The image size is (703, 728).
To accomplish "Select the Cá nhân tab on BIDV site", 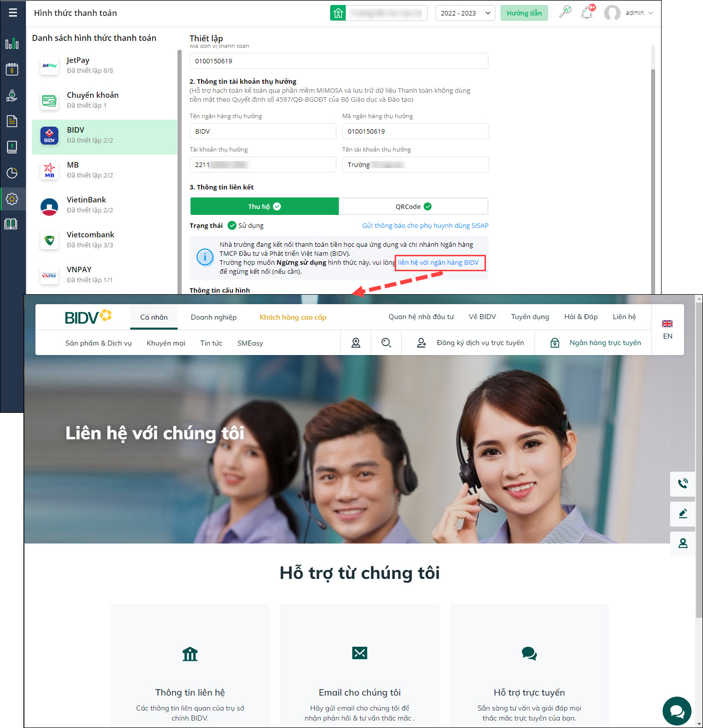I will click(x=154, y=317).
